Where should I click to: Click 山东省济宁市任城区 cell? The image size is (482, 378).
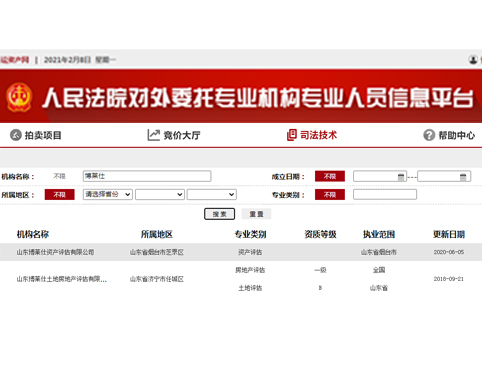tap(157, 279)
